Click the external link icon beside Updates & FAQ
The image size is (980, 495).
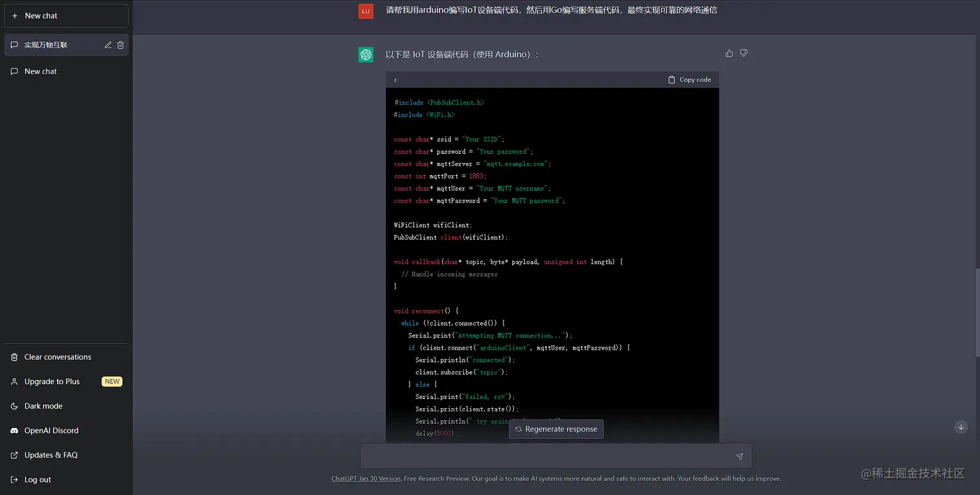pos(14,455)
